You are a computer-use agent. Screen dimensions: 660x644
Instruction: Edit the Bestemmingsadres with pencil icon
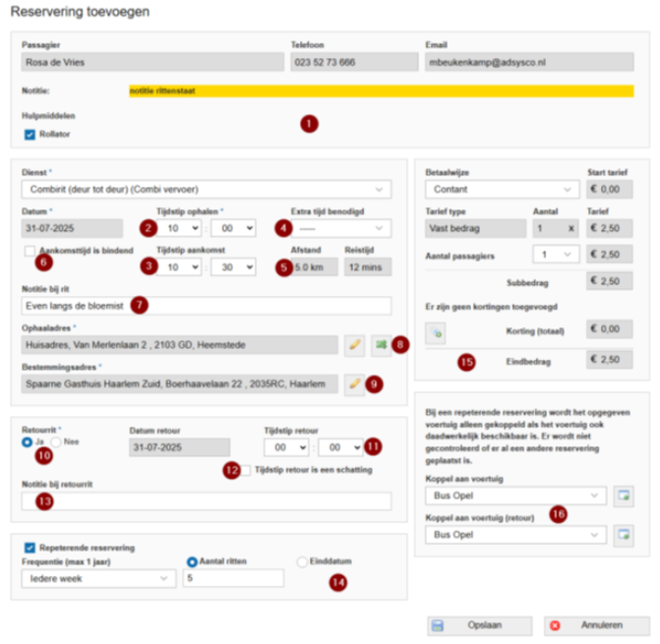click(x=354, y=384)
